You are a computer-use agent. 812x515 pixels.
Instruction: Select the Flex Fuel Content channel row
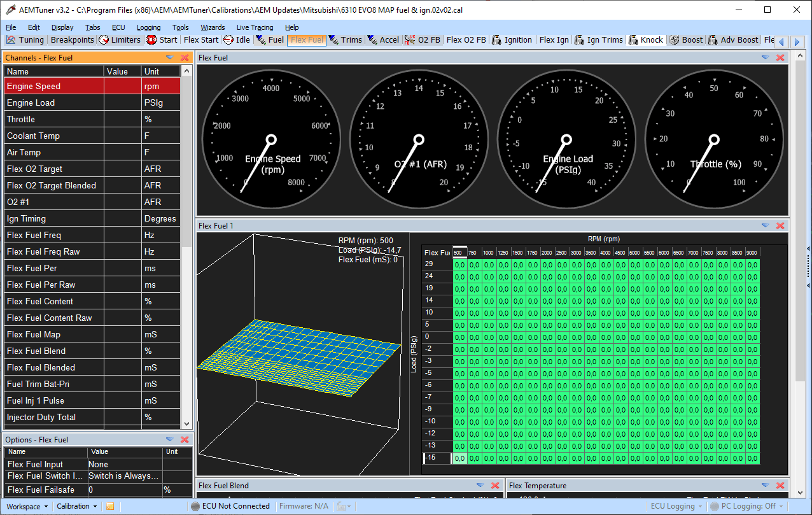92,301
